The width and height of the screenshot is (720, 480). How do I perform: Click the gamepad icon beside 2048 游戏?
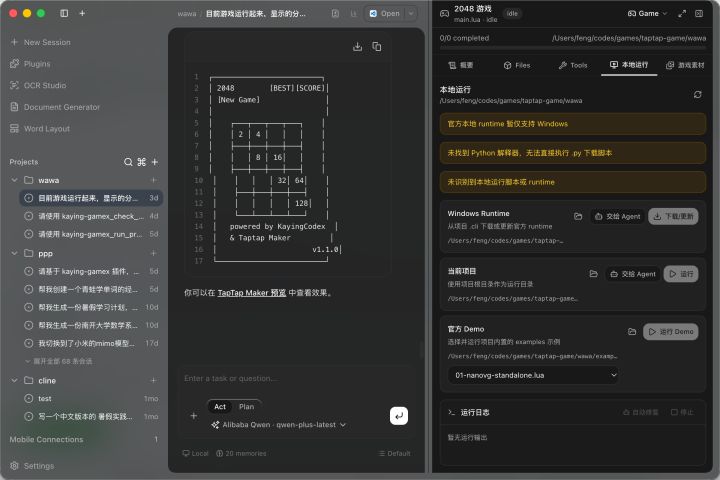[x=444, y=14]
